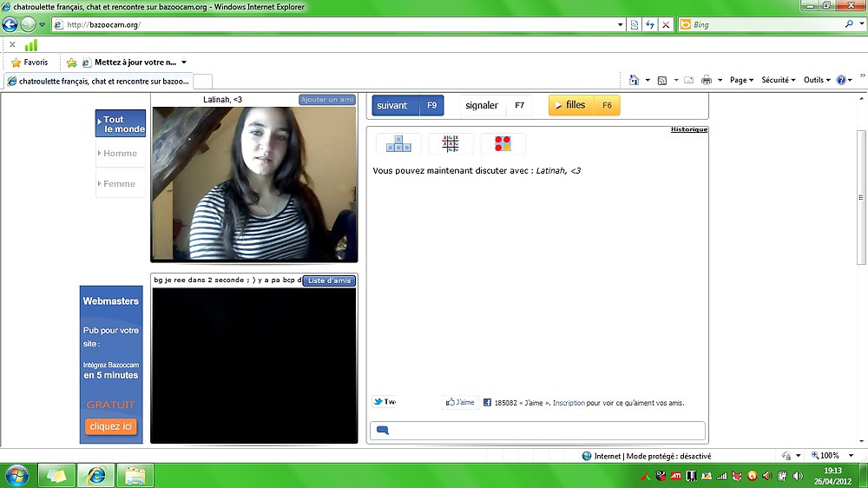Expand the Home icon dropdown arrow
868x488 pixels.
tap(648, 80)
